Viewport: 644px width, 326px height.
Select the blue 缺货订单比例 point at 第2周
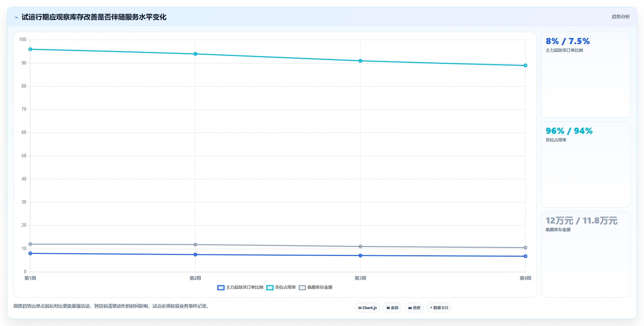(195, 255)
